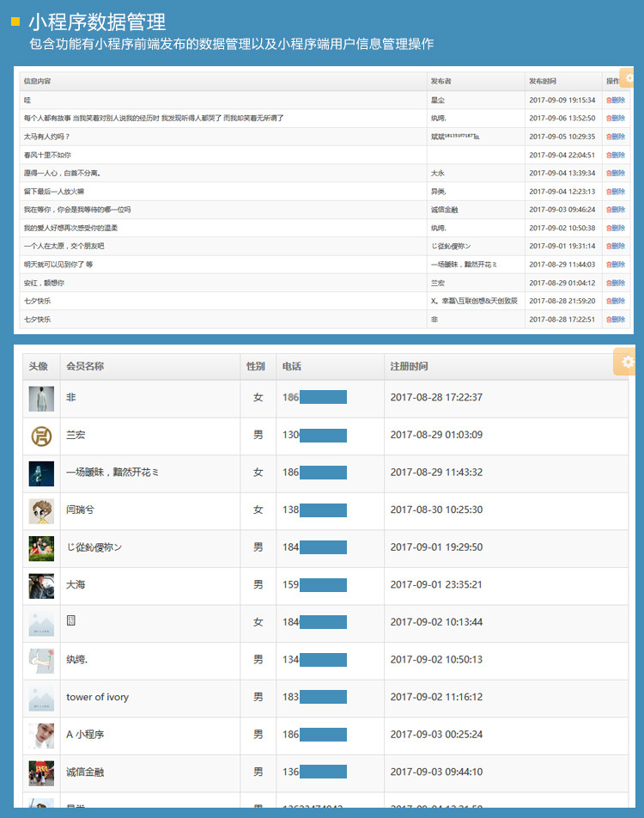Sort members by the 注册时间 column header
This screenshot has width=644, height=818.
point(409,367)
